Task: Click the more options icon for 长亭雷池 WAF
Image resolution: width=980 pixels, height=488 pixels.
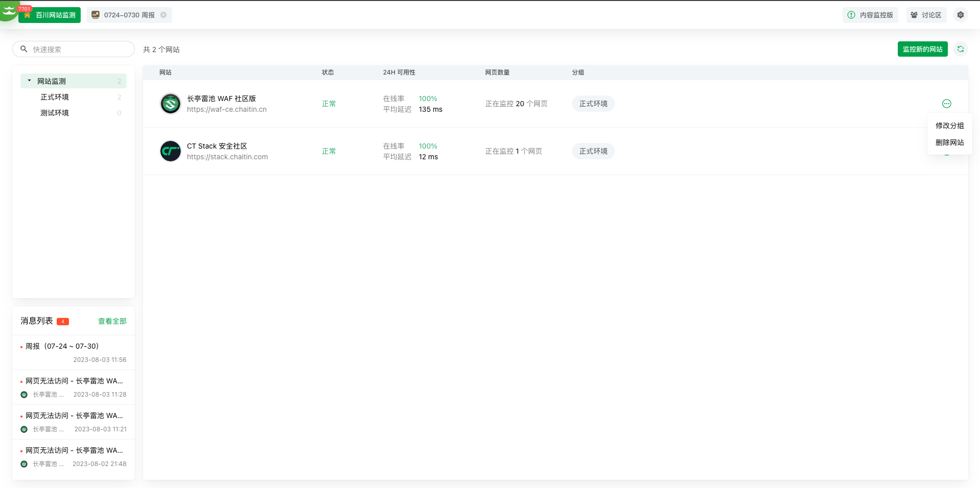Action: click(x=946, y=104)
